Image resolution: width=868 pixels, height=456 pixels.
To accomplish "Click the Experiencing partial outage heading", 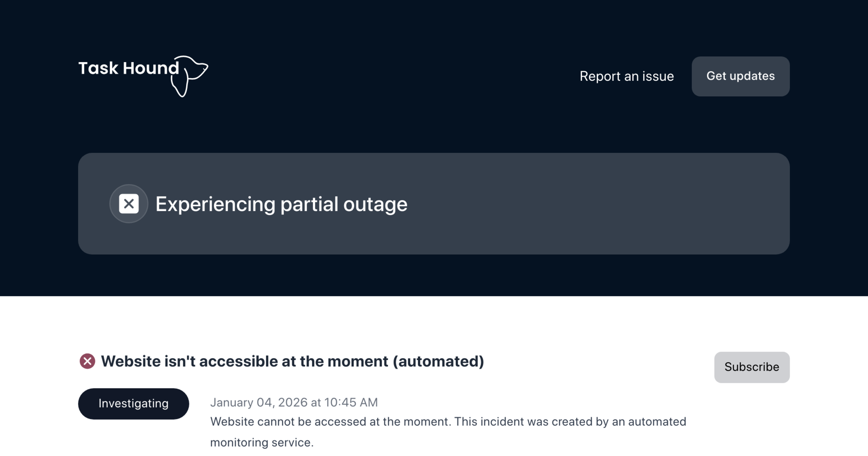I will [281, 204].
